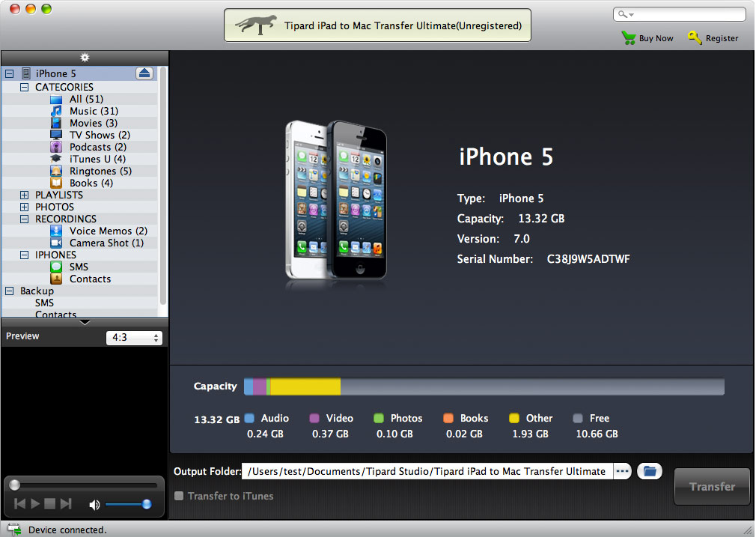Select the Music note icon
Screen dimensions: 756x537
tap(56, 111)
